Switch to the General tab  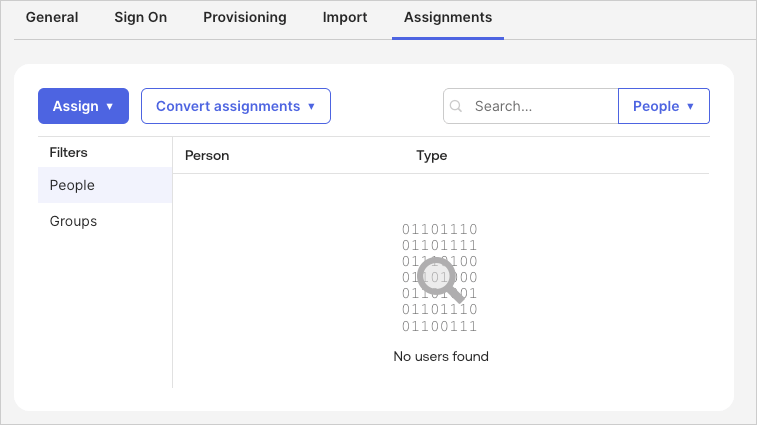coord(52,18)
